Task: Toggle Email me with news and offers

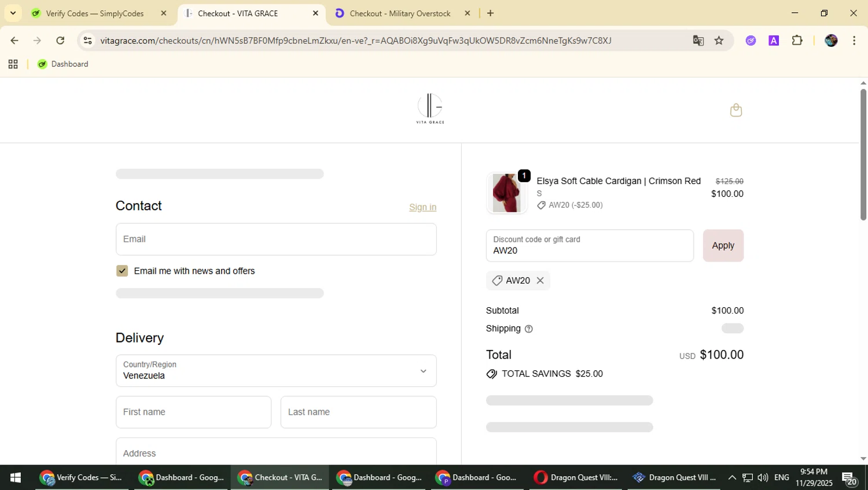Action: point(122,271)
